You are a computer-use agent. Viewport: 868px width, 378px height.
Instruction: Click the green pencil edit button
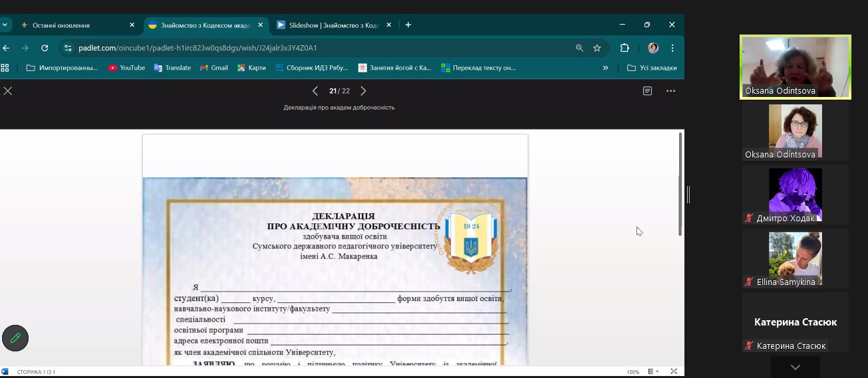pyautogui.click(x=15, y=338)
